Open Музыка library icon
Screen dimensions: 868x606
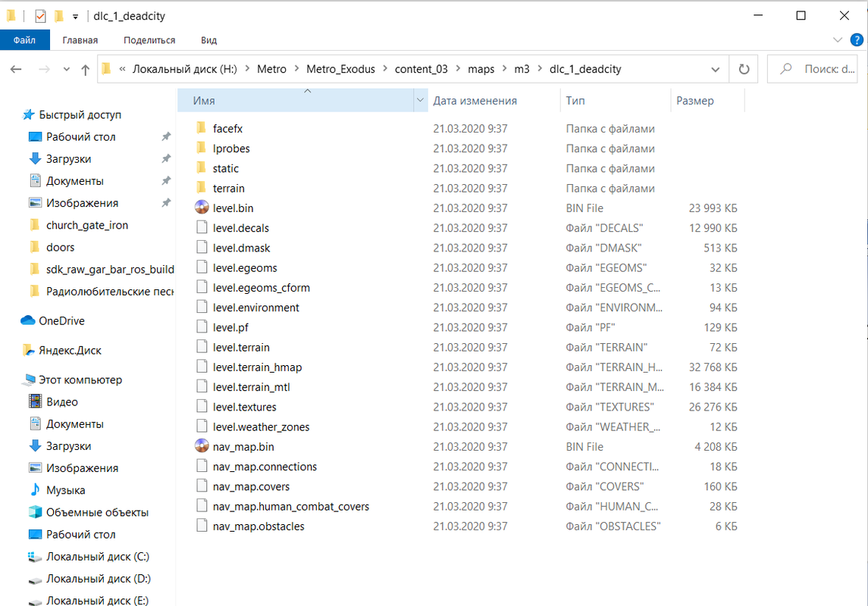click(35, 490)
